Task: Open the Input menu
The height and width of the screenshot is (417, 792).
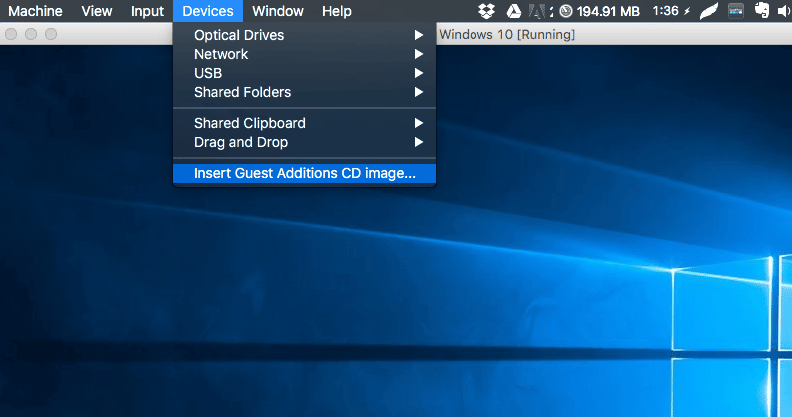Action: [x=147, y=11]
